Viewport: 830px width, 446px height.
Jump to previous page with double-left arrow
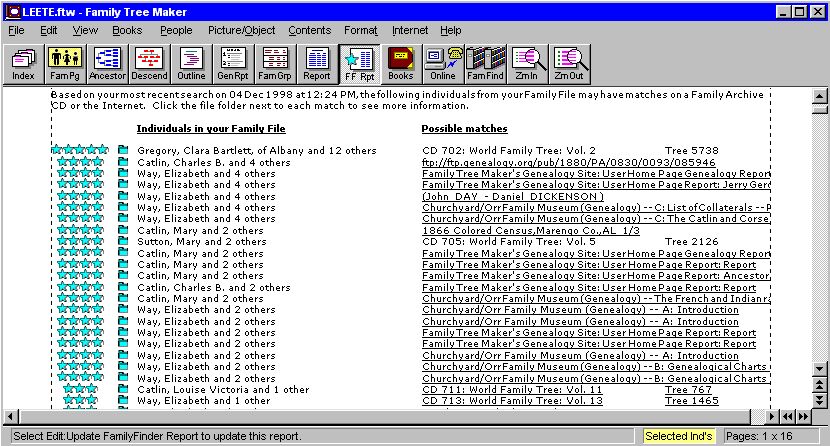788,416
